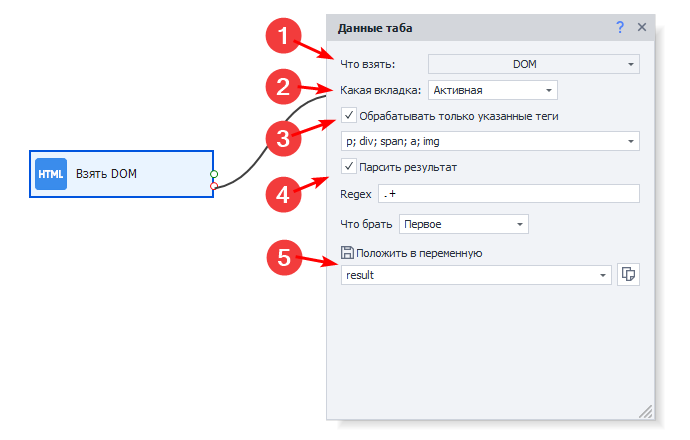Click the copy icon next to result field
The image size is (690, 440).
click(x=628, y=275)
